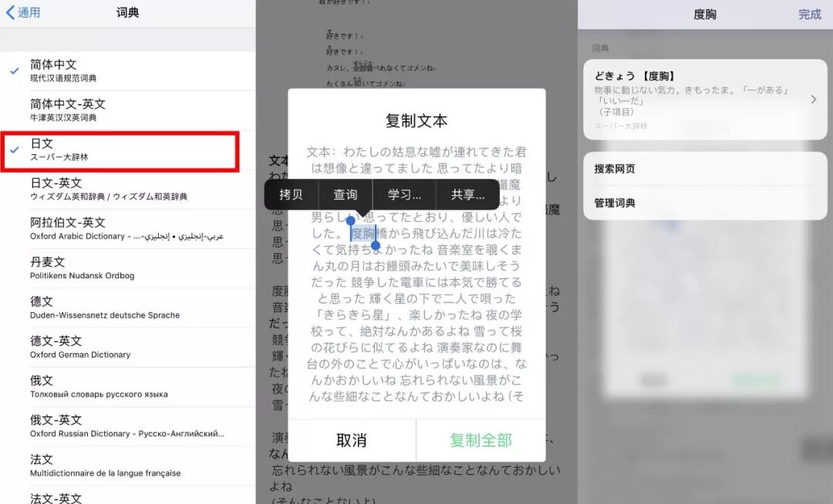Tap 查询 in the popup menu

(346, 195)
